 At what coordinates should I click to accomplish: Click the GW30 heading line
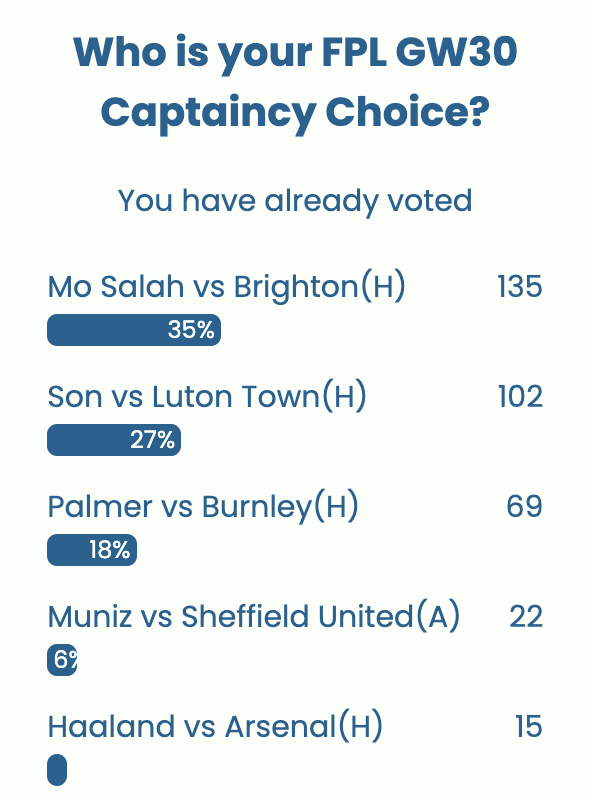tap(296, 53)
